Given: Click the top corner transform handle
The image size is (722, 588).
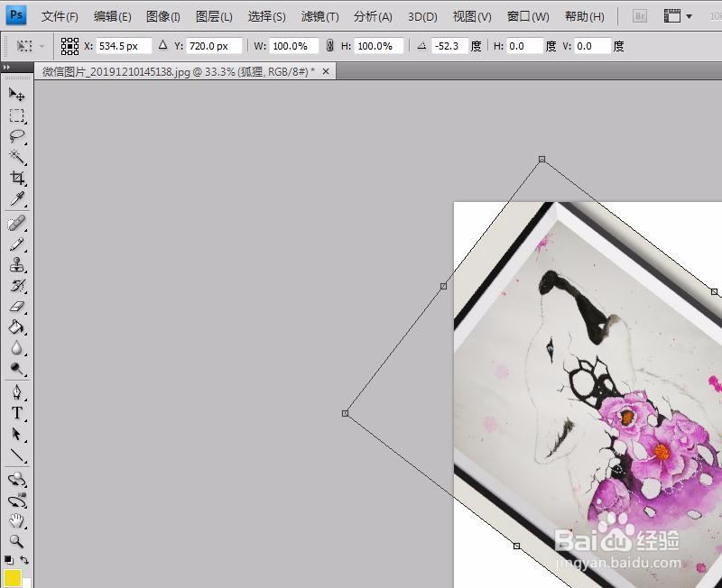Looking at the screenshot, I should (x=542, y=160).
